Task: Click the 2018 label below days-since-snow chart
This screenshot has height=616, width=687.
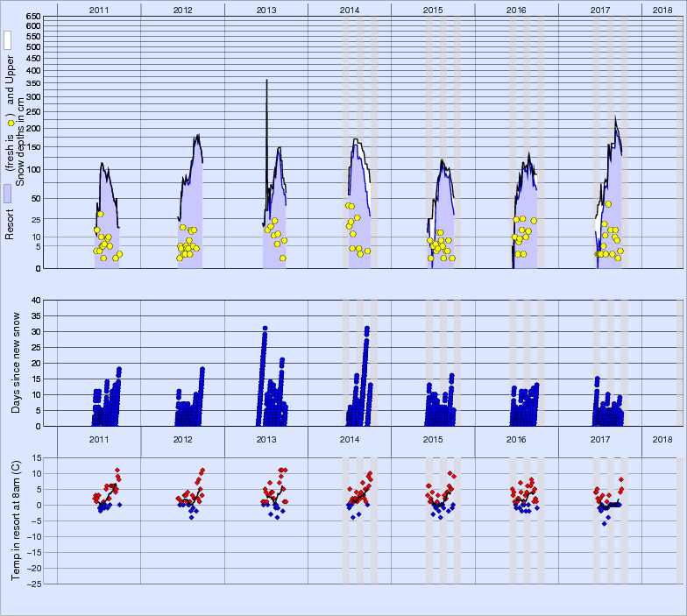Action: coord(662,440)
